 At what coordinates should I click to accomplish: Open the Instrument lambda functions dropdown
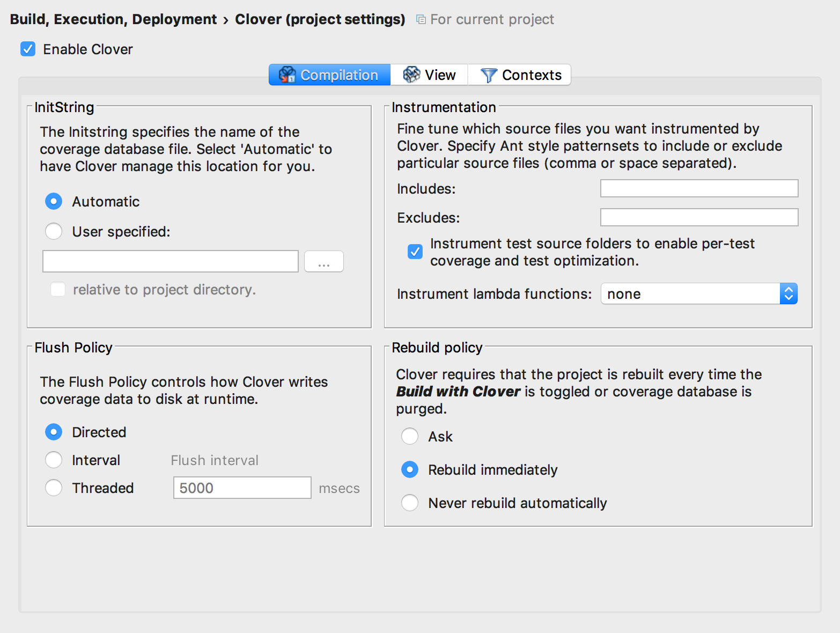699,294
